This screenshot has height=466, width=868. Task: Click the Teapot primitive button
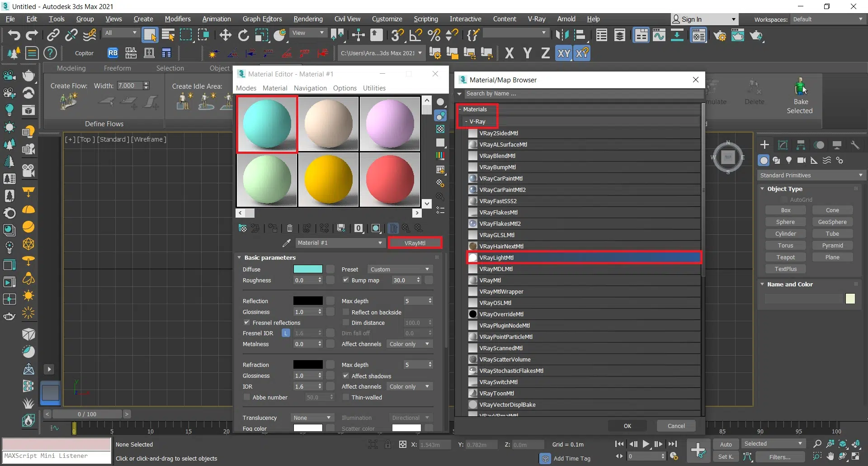785,257
